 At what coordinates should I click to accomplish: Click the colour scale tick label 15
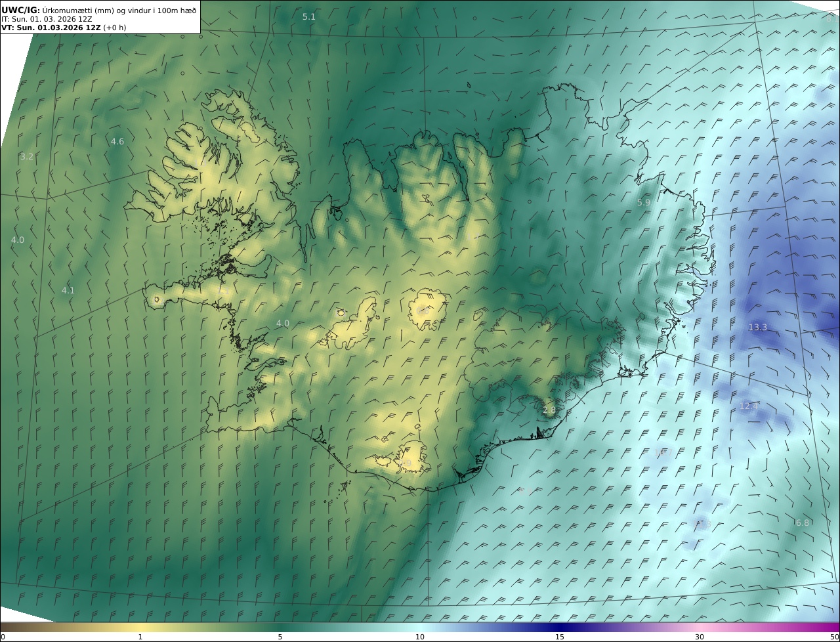560,637
